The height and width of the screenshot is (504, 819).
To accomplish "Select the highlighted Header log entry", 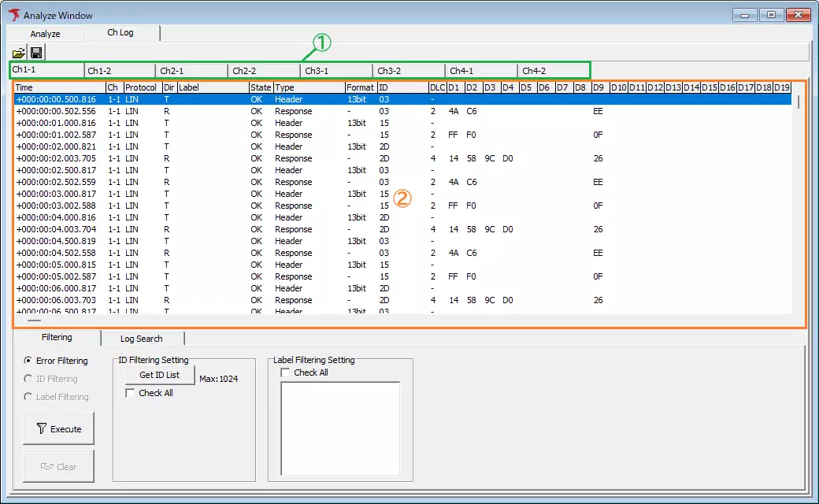I will (236, 99).
